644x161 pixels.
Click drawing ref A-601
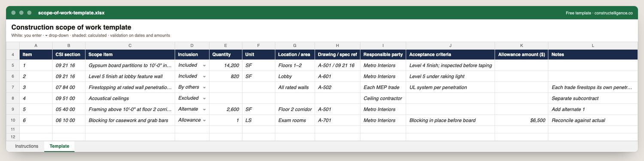pos(337,77)
